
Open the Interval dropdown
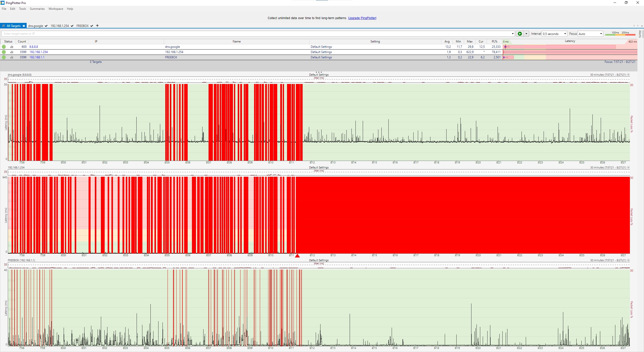(x=565, y=34)
